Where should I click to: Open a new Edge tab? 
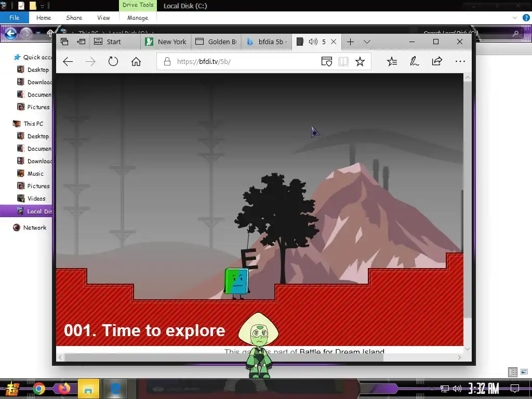point(351,42)
